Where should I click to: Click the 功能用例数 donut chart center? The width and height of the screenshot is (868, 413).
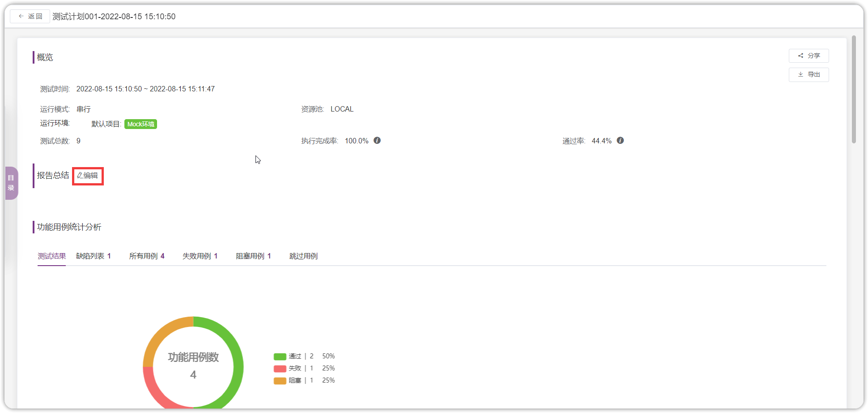pos(193,366)
